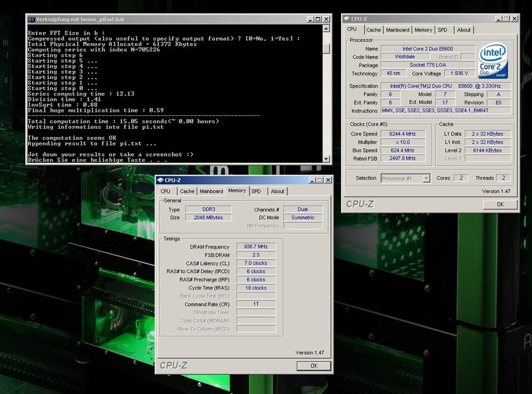
Task: Click the Bus Speed value 624.4 MHz
Action: tap(403, 150)
